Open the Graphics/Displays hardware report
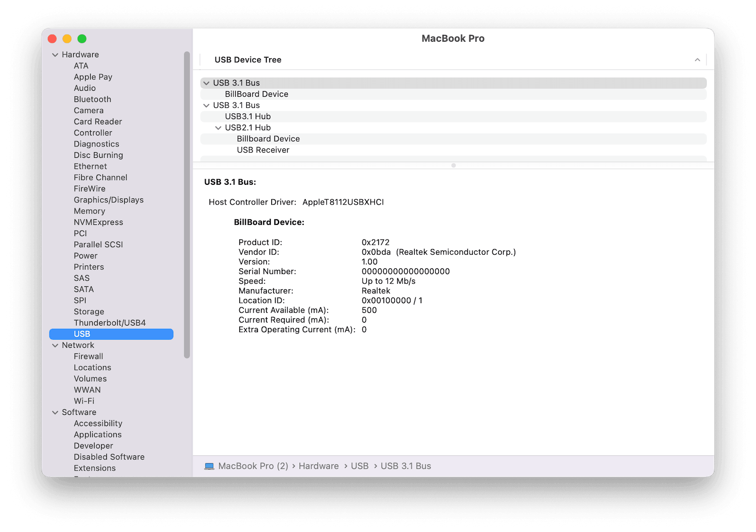Viewport: 756px width, 532px height. 109,199
